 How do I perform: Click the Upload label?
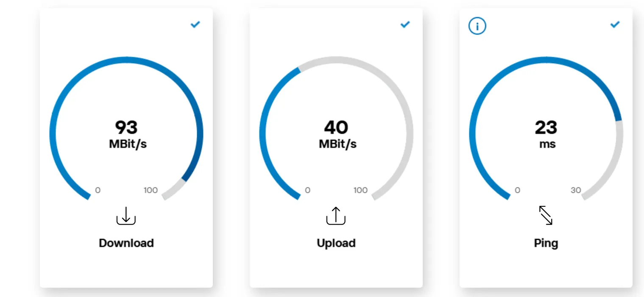tap(336, 243)
